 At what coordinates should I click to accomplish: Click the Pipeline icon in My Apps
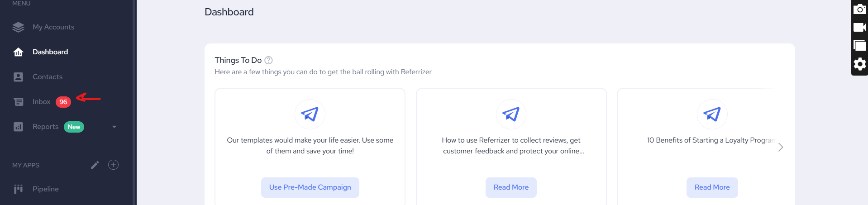pos(19,189)
